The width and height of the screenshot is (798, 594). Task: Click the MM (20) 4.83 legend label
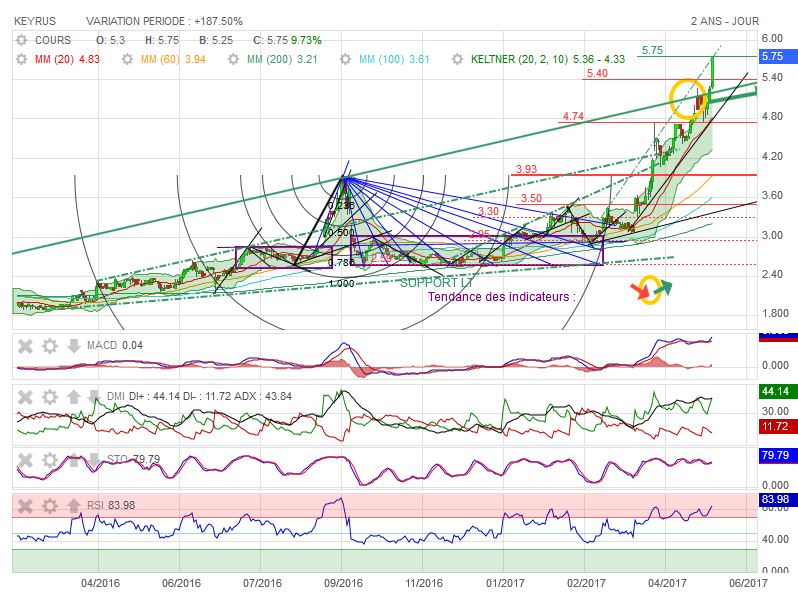coord(67,60)
